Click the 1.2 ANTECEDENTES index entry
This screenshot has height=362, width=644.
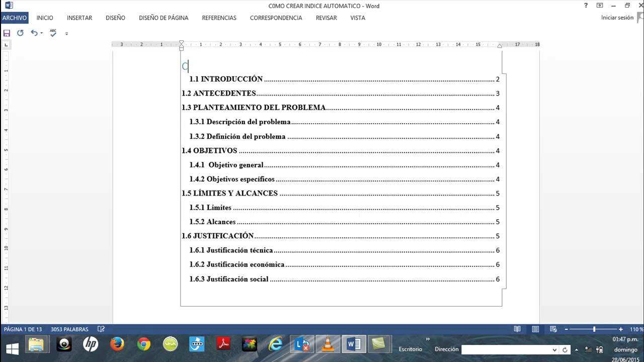[341, 94]
